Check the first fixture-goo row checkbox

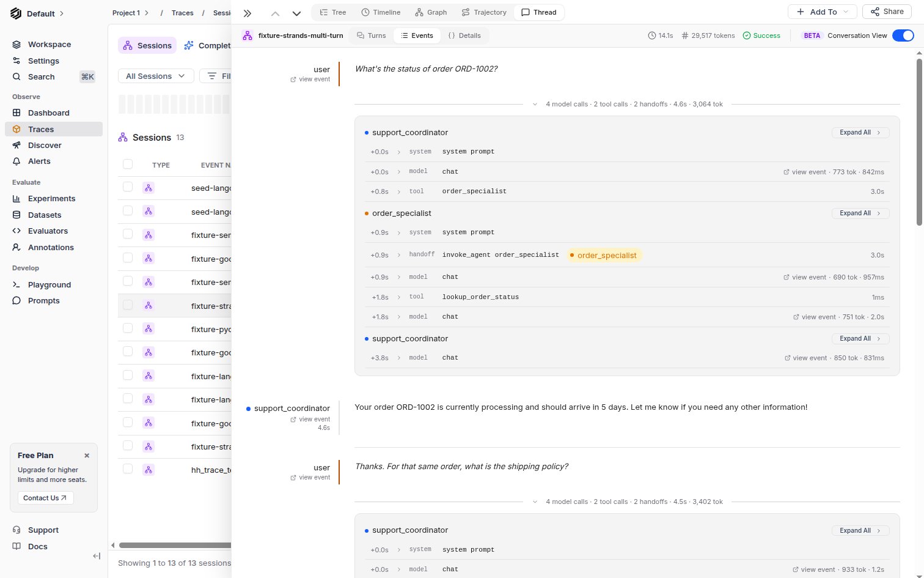[x=128, y=258]
